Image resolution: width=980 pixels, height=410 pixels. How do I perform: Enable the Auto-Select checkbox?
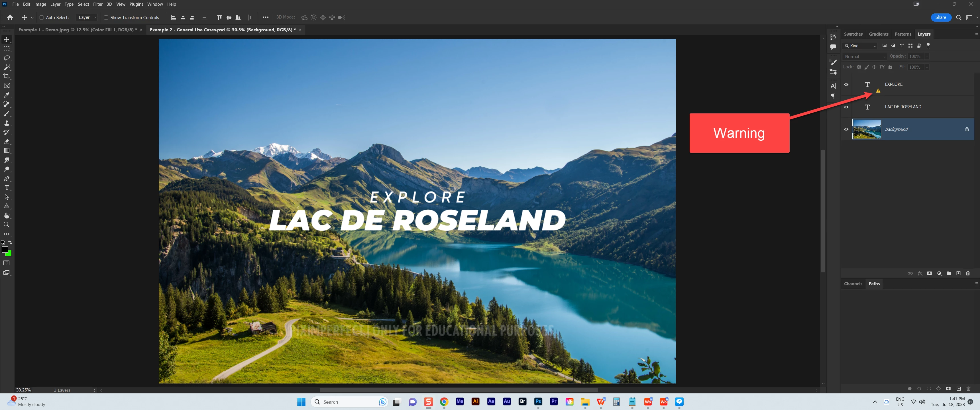pyautogui.click(x=42, y=17)
